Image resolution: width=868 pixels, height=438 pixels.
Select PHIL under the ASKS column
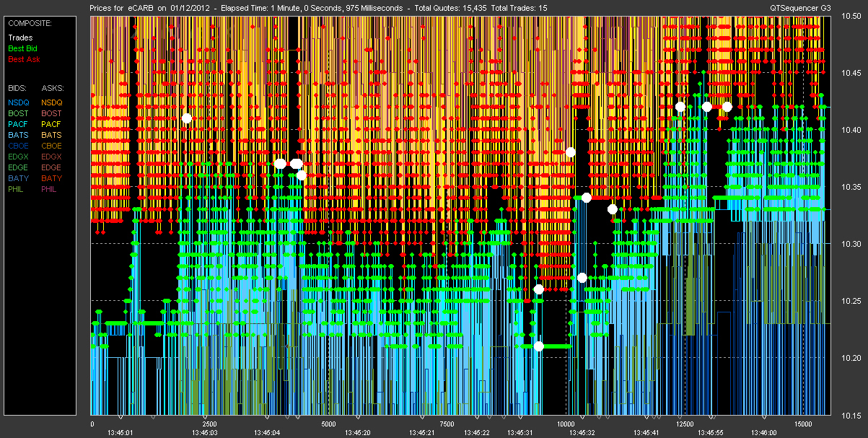pyautogui.click(x=50, y=189)
